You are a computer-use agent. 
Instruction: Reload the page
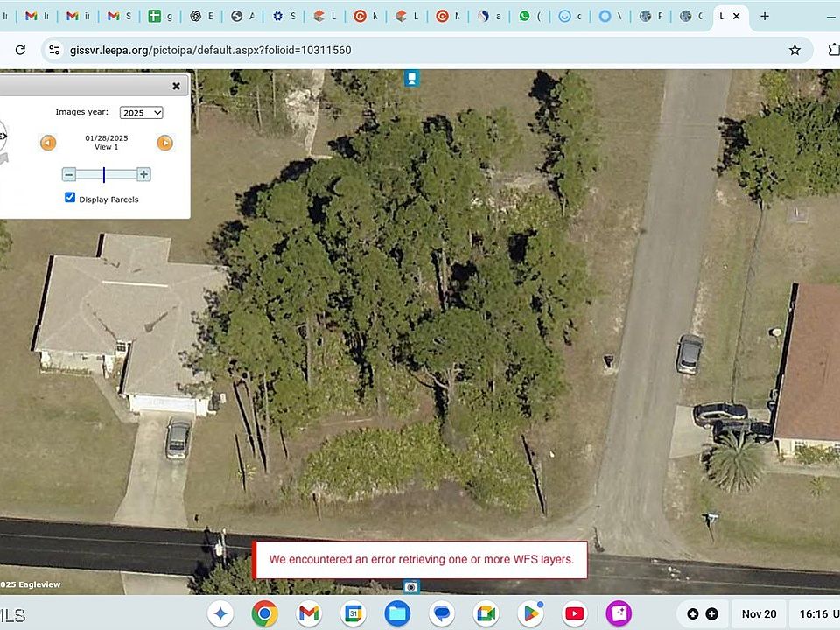pyautogui.click(x=20, y=50)
